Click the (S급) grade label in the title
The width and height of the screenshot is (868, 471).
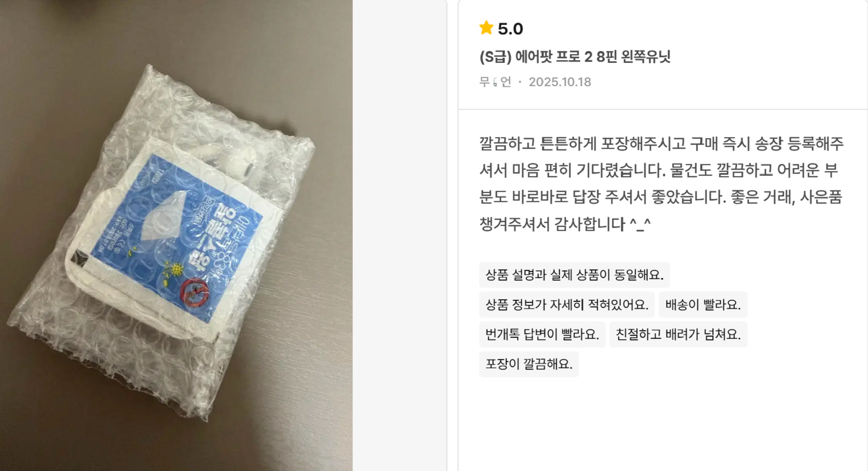point(496,57)
